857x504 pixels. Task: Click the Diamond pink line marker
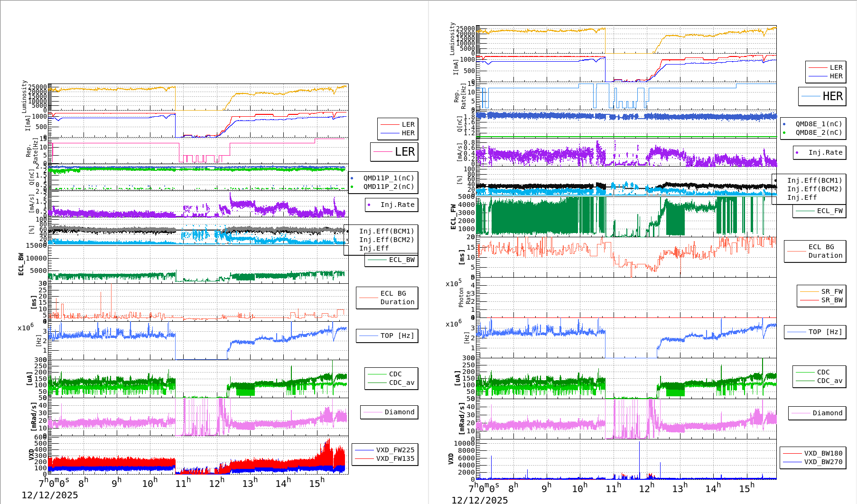pyautogui.click(x=373, y=412)
